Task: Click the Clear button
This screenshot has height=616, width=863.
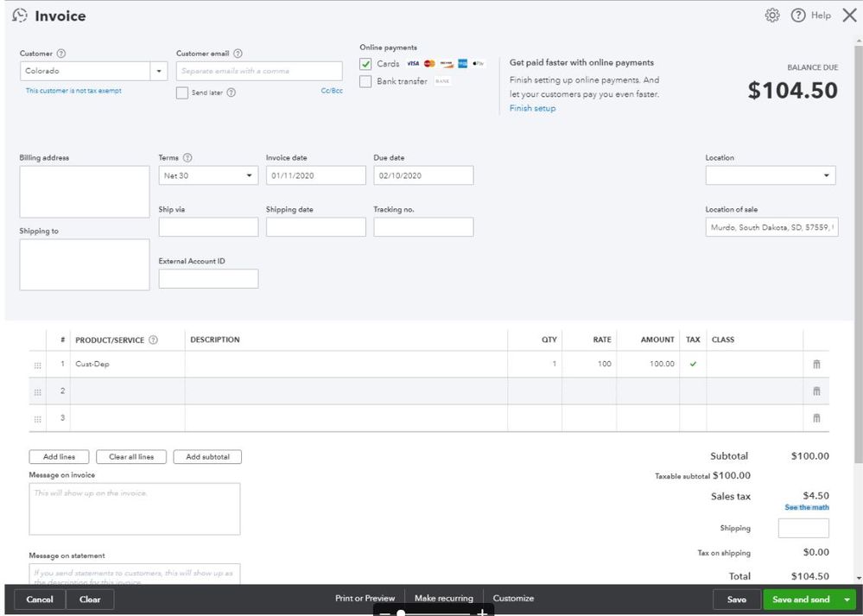Action: pos(90,600)
